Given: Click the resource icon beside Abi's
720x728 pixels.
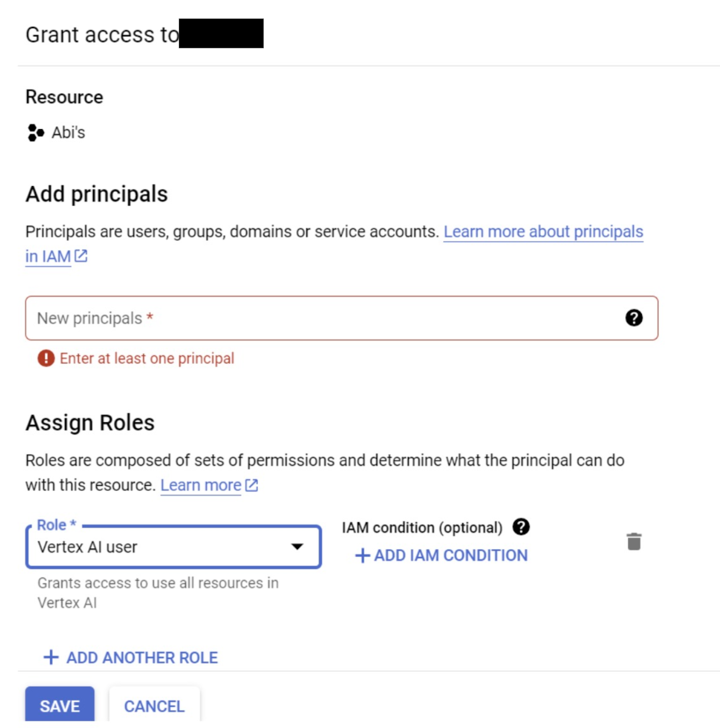Looking at the screenshot, I should (35, 133).
